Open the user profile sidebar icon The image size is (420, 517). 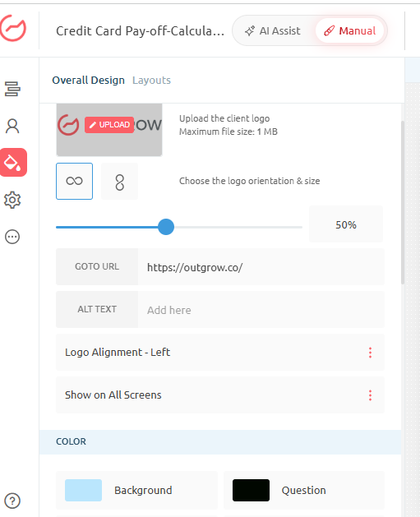(x=12, y=126)
